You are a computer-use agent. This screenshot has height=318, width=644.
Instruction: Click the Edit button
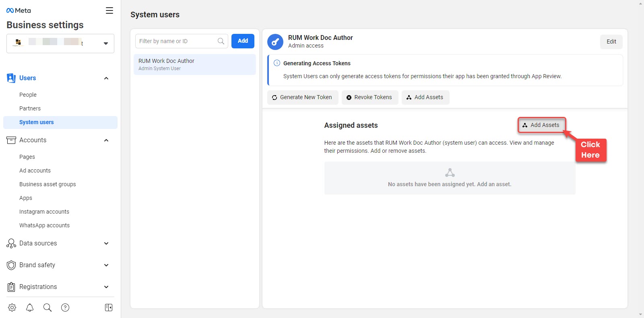coord(611,42)
